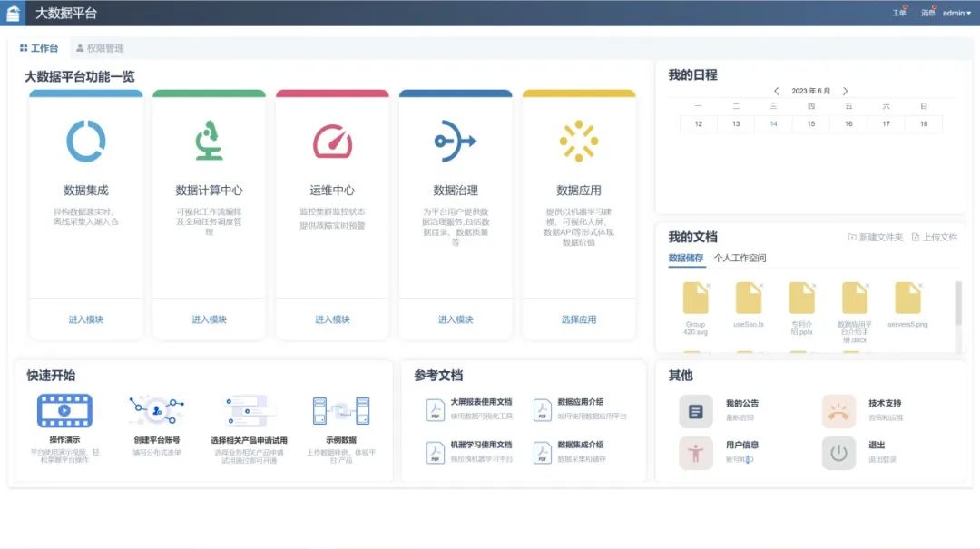Viewport: 980px width, 549px height.
Task: Open the 专利介绍.pptx file icon
Action: tap(801, 298)
